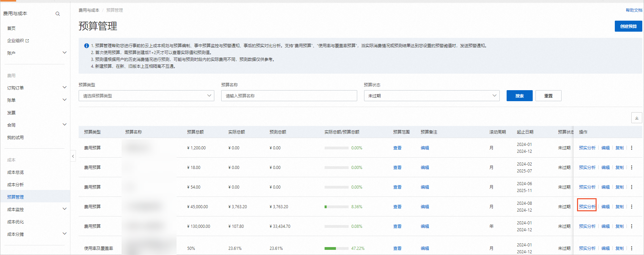Image resolution: width=644 pixels, height=255 pixels.
Task: Expand the 订购订单 sidebar menu
Action: [x=64, y=88]
